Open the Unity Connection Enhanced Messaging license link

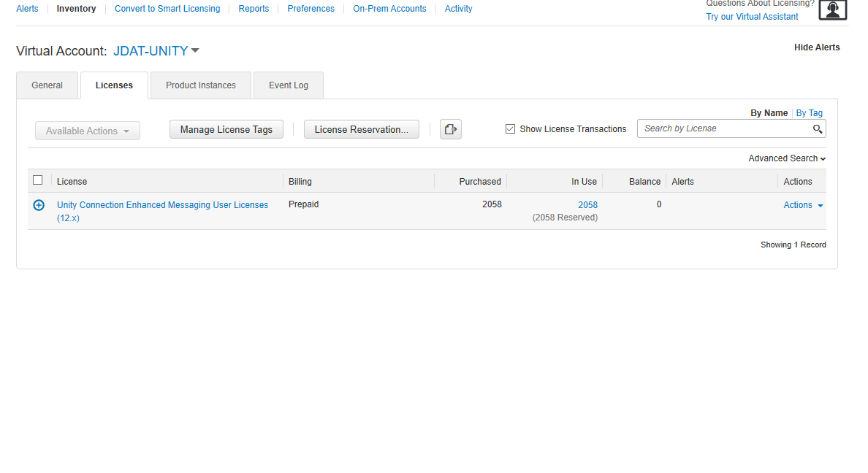coord(162,204)
